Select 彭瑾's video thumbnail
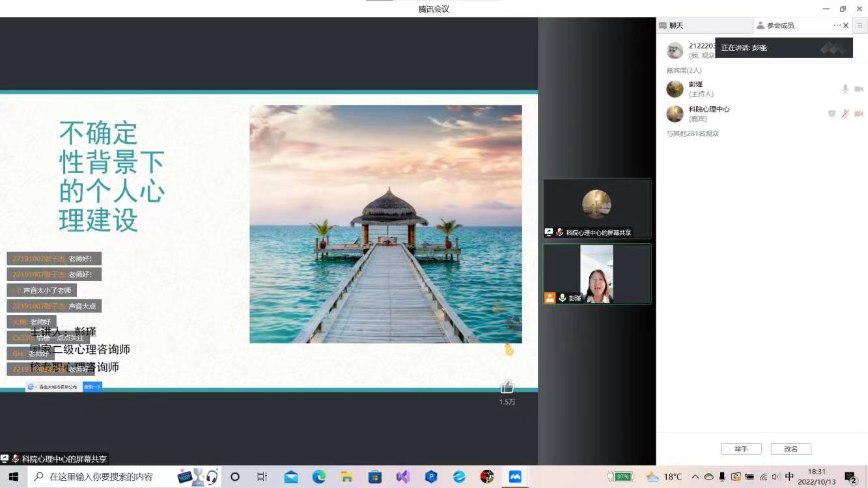Viewport: 868px width, 488px height. pyautogui.click(x=596, y=274)
